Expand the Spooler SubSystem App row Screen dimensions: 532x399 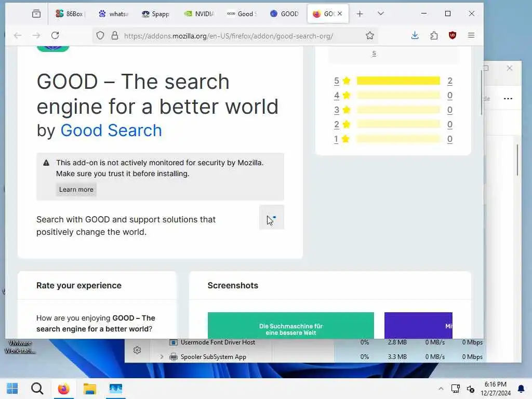pyautogui.click(x=162, y=356)
